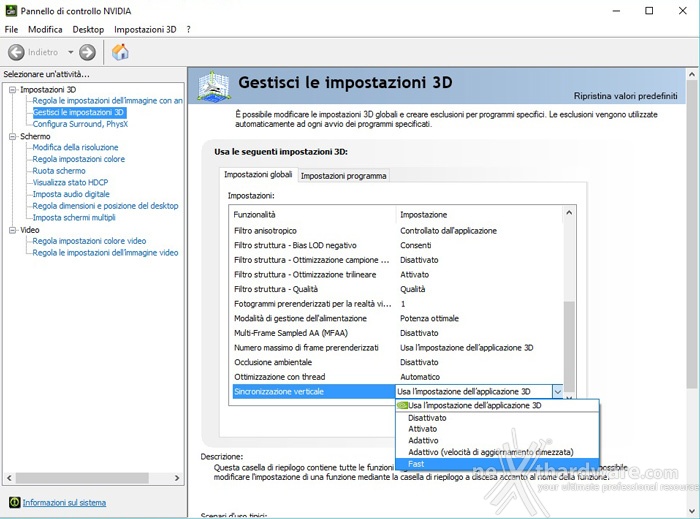This screenshot has height=519, width=700.
Task: Open the File menu
Action: tap(11, 29)
